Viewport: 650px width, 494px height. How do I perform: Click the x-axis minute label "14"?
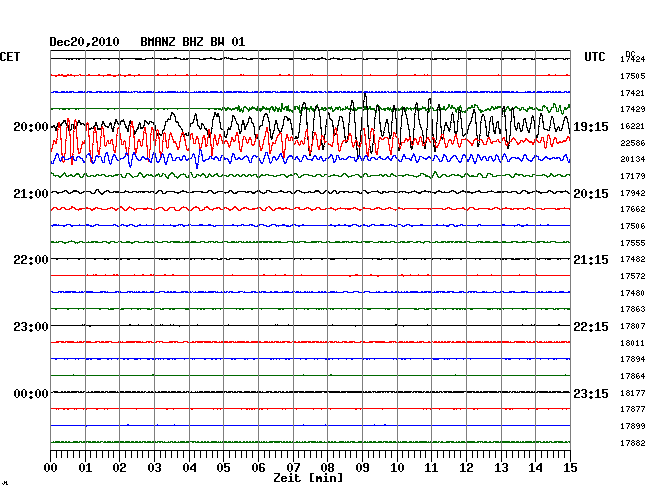pos(535,468)
